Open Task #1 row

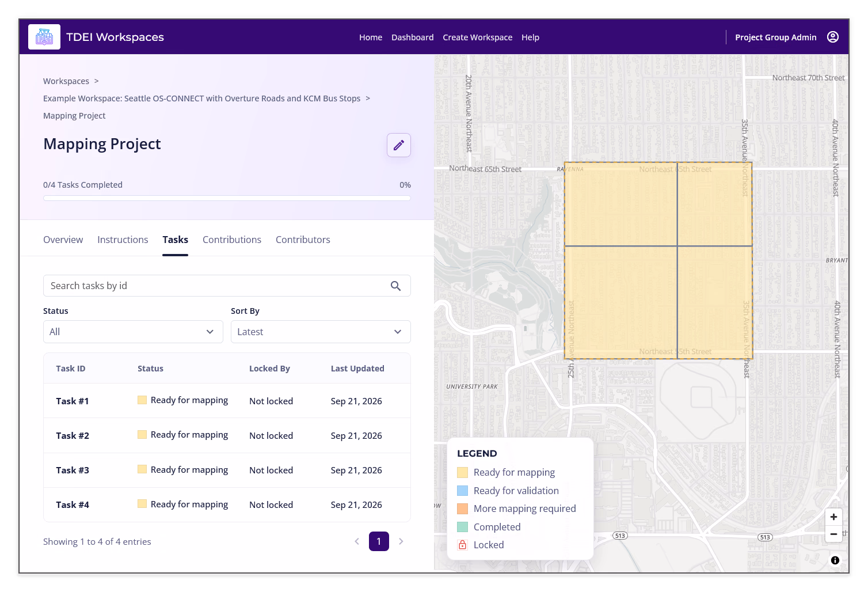point(227,401)
